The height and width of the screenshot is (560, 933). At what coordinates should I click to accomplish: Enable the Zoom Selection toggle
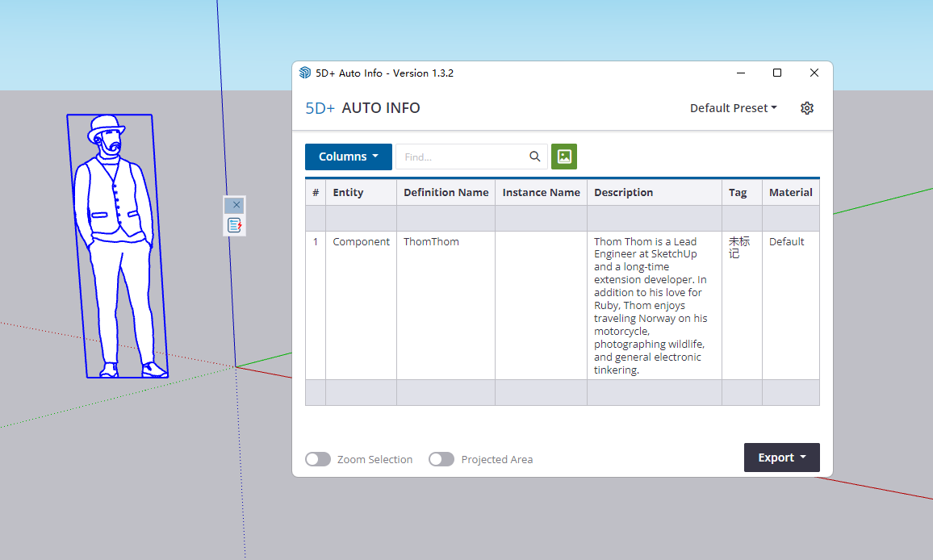point(318,459)
